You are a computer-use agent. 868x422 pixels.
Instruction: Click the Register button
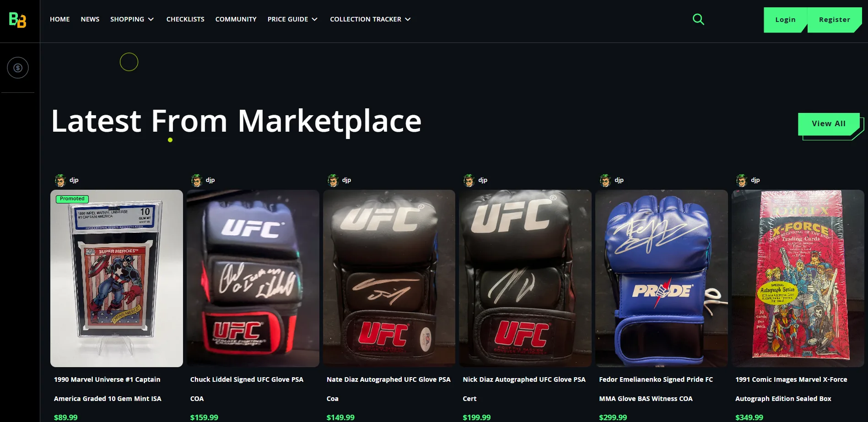tap(835, 20)
